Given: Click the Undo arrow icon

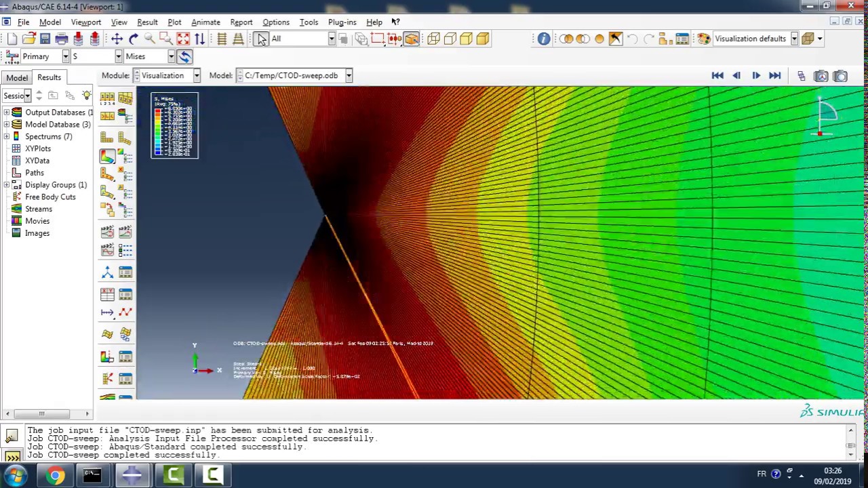Looking at the screenshot, I should point(632,39).
